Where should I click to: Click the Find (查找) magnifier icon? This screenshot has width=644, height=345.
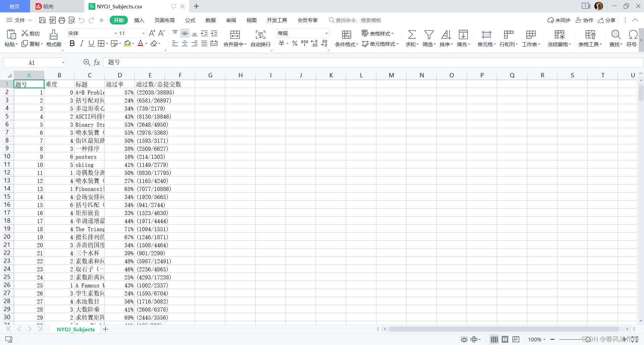tap(616, 34)
